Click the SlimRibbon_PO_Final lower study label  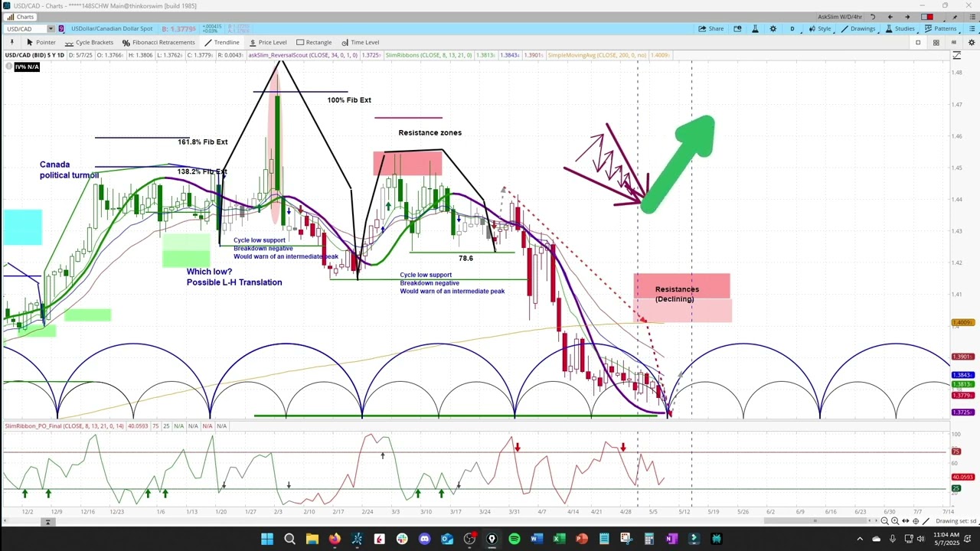click(x=64, y=425)
